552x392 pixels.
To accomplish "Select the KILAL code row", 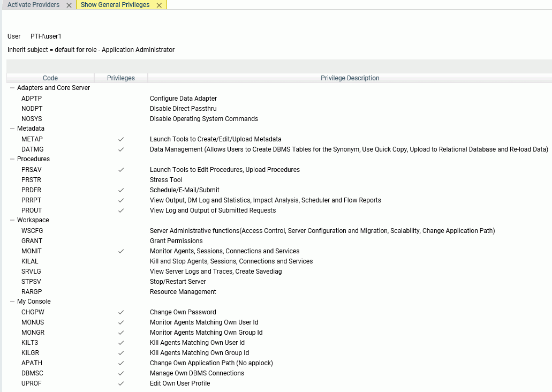I will pos(29,262).
